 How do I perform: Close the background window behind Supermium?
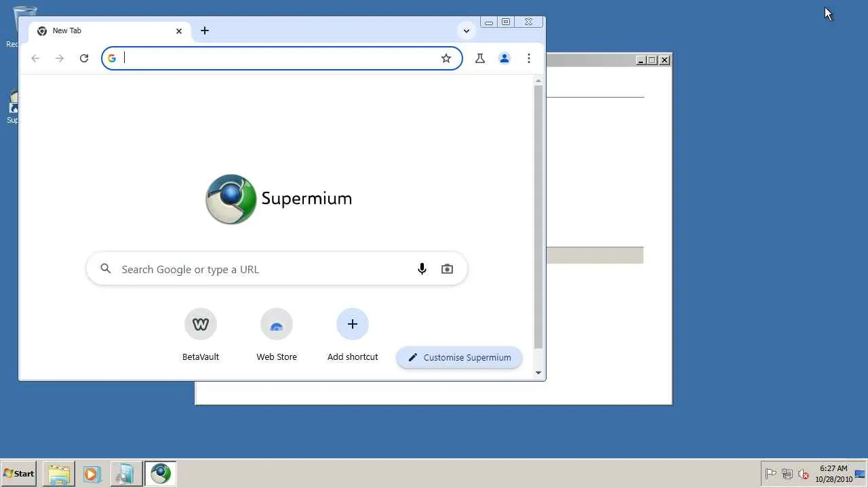click(665, 60)
